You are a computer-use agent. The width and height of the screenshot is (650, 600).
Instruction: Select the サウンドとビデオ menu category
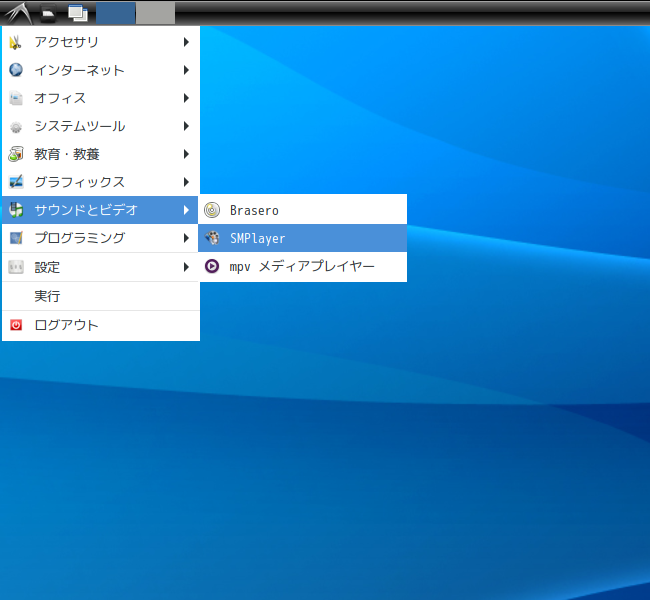100,210
